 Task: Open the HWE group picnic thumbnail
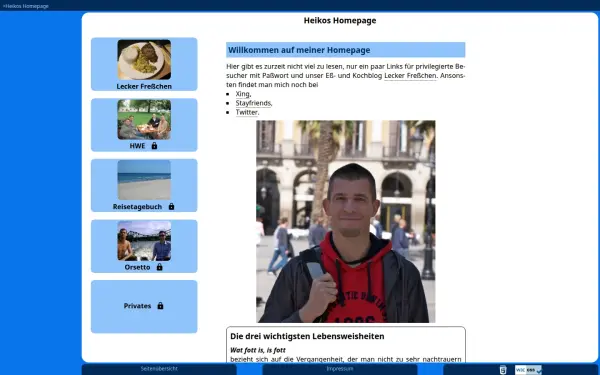pos(144,119)
